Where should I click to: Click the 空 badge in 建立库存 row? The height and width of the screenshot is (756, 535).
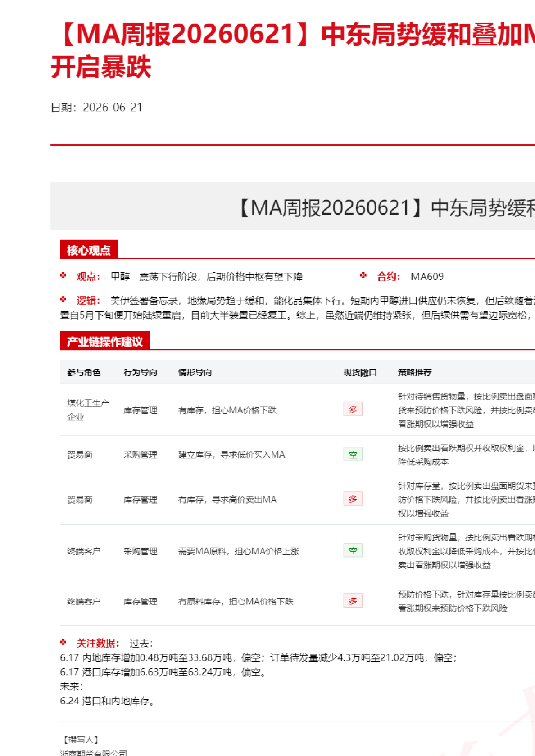[x=353, y=454]
